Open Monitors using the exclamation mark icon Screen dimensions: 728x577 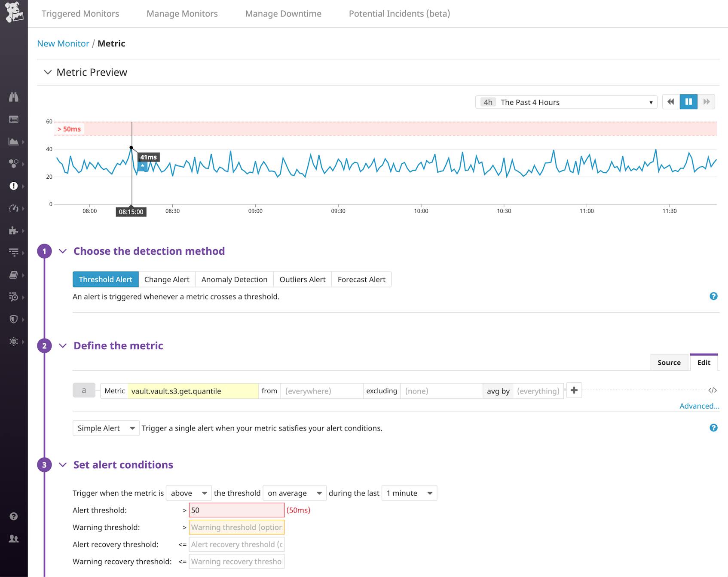14,186
